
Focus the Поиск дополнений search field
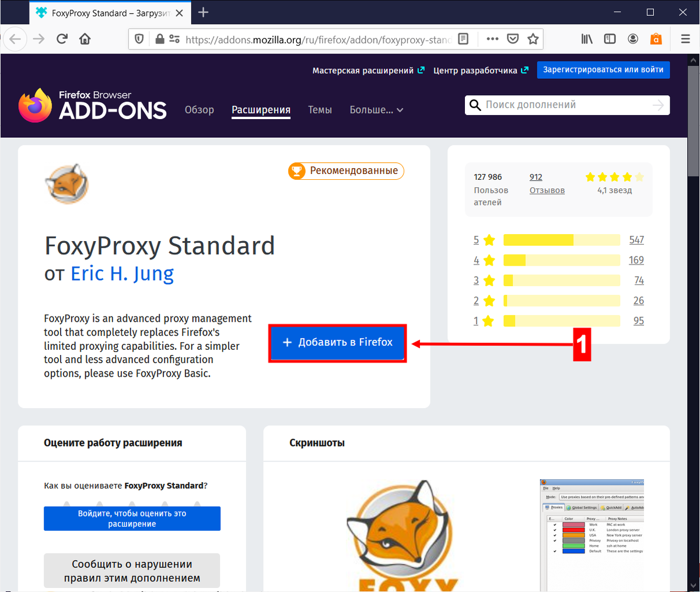coord(567,105)
